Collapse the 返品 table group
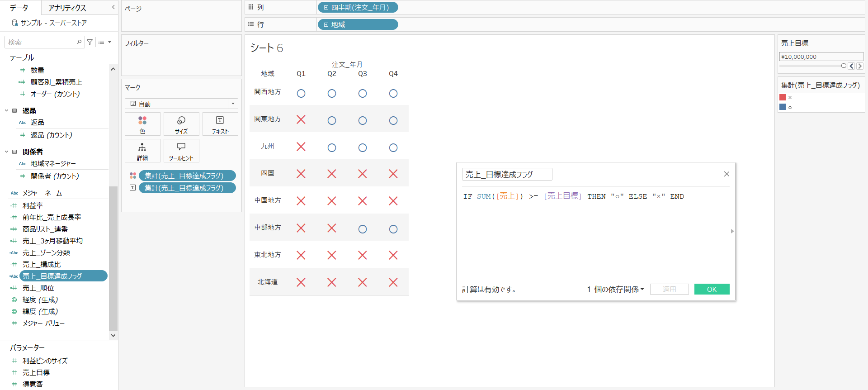Viewport: 868px width, 390px height. [7, 110]
